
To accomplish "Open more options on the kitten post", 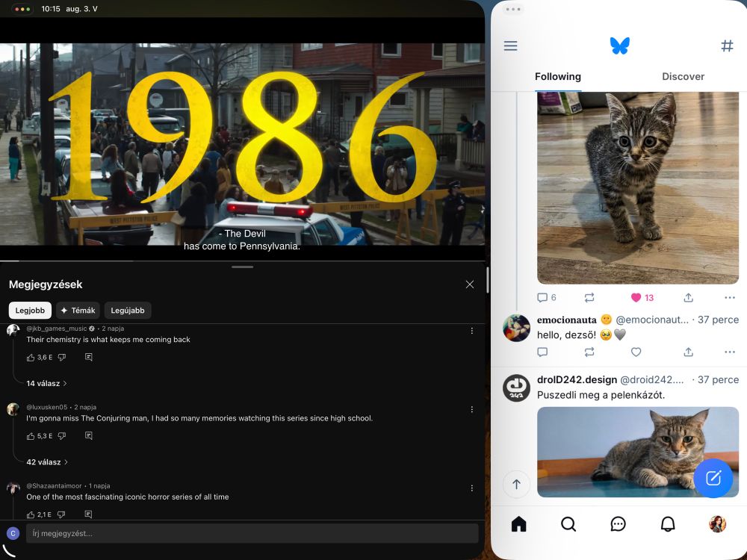I will pyautogui.click(x=729, y=298).
